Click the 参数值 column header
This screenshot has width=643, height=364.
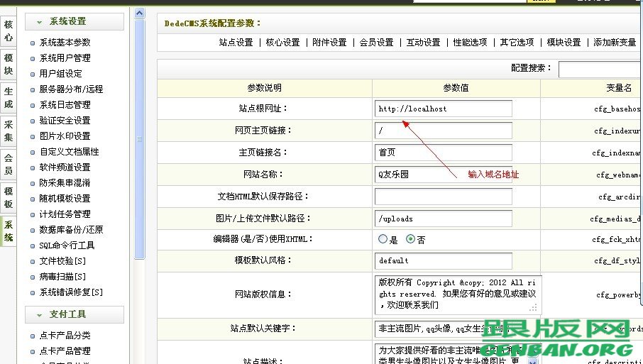pyautogui.click(x=456, y=88)
